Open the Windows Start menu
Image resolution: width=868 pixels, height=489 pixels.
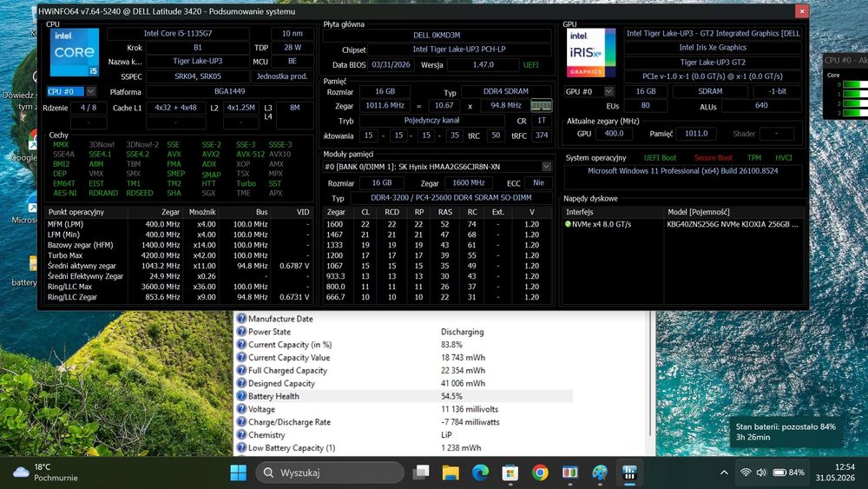click(x=239, y=472)
